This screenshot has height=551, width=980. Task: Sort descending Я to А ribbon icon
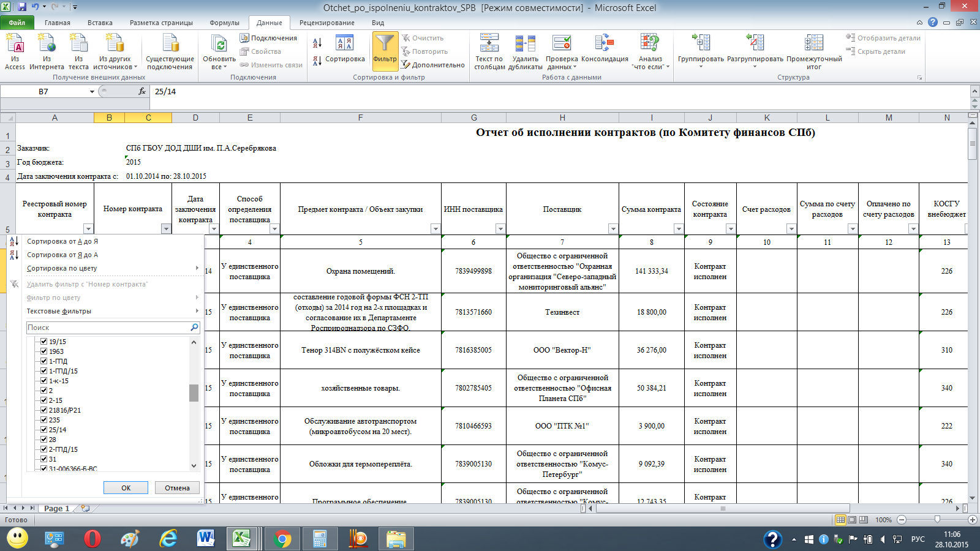tap(317, 61)
